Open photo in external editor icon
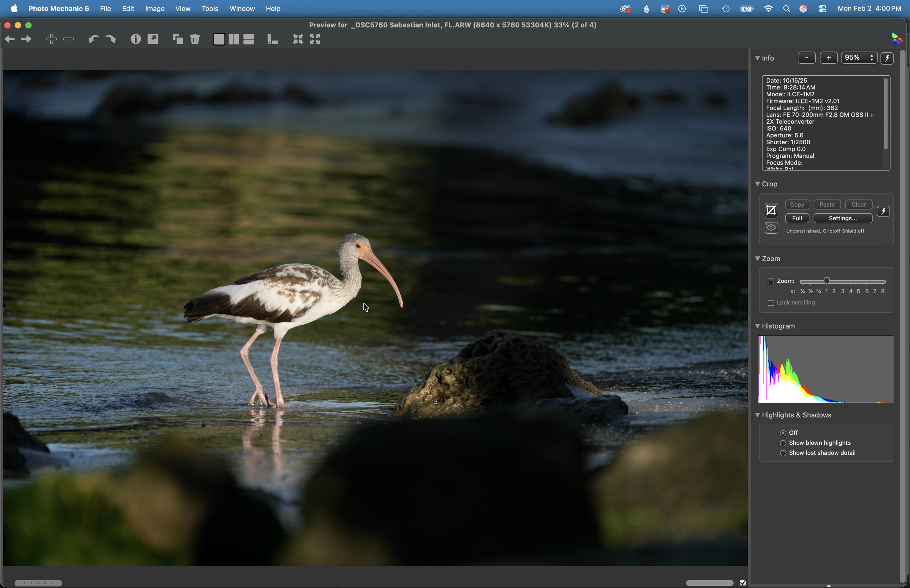Viewport: 910px width, 588px height. (153, 39)
